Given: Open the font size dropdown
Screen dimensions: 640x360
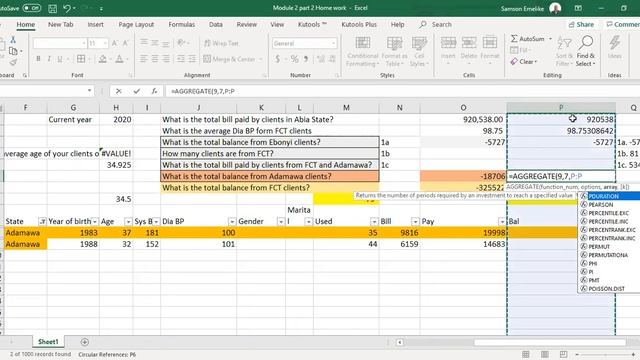Looking at the screenshot, I should [x=105, y=43].
